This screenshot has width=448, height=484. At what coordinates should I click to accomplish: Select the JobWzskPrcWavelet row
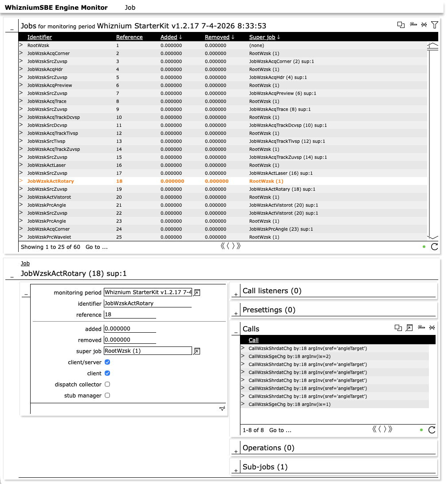(223, 237)
